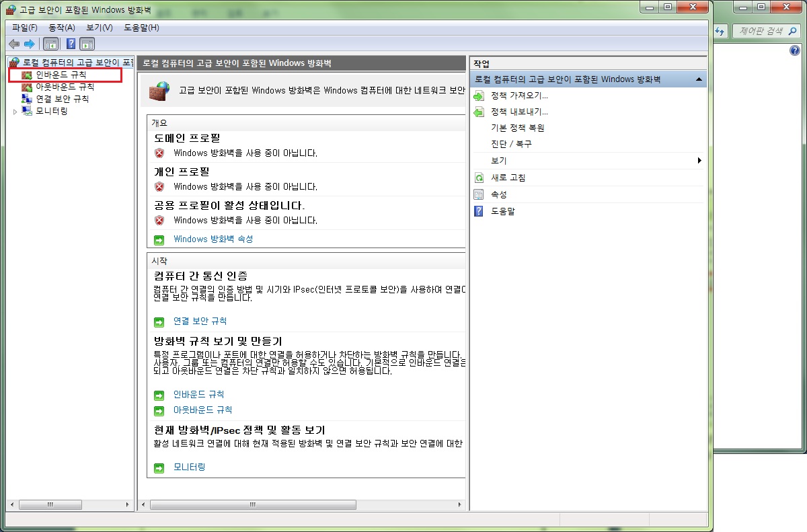
Task: Open the 동작(A) menu
Action: pos(62,28)
